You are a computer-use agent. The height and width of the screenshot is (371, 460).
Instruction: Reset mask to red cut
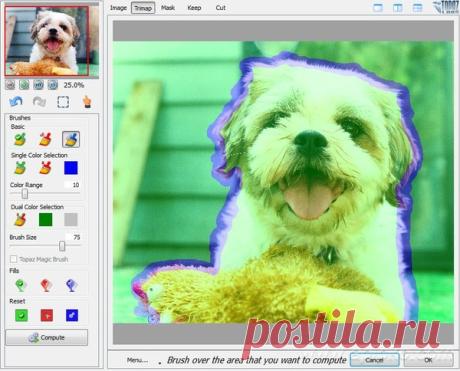click(x=47, y=315)
